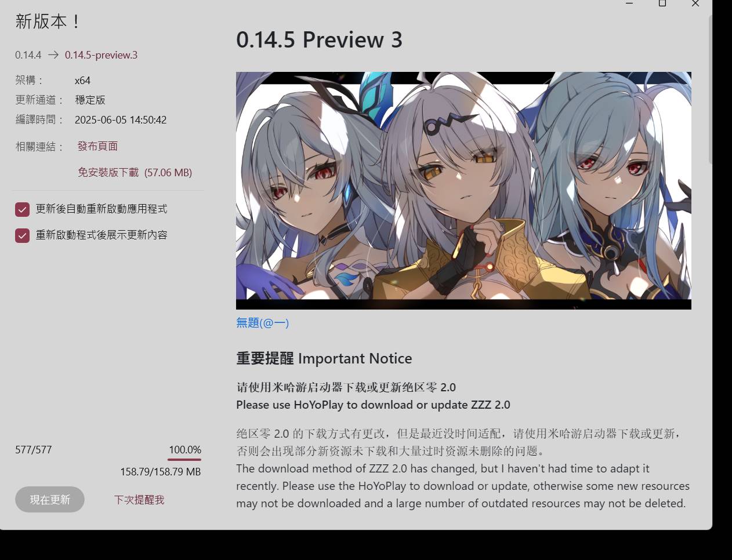Uncheck 更新後自動重新啟動應用程式 checkbox

point(23,209)
